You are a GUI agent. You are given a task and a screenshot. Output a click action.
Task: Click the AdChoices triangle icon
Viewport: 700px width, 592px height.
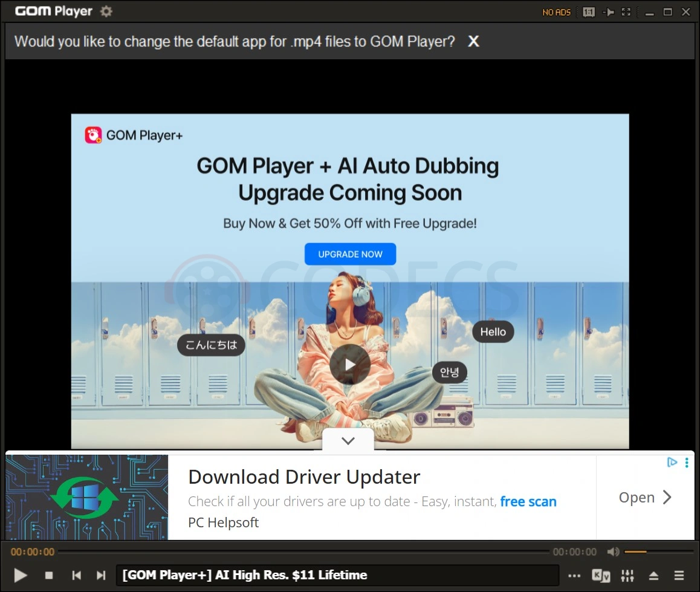(x=672, y=462)
